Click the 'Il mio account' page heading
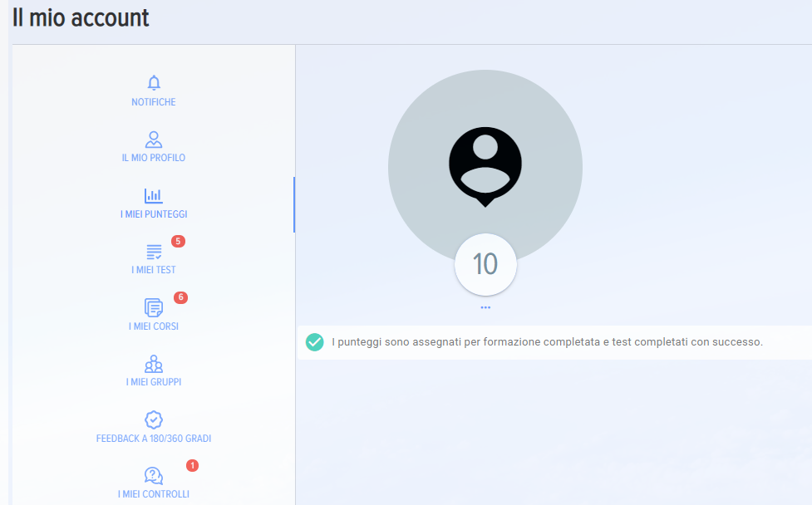 click(x=81, y=18)
